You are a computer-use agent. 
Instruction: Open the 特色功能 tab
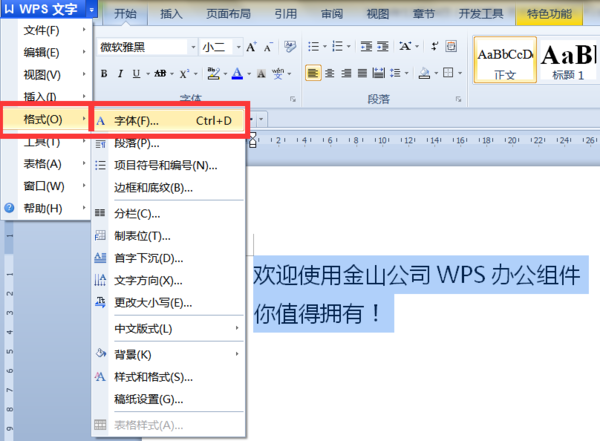pos(549,14)
